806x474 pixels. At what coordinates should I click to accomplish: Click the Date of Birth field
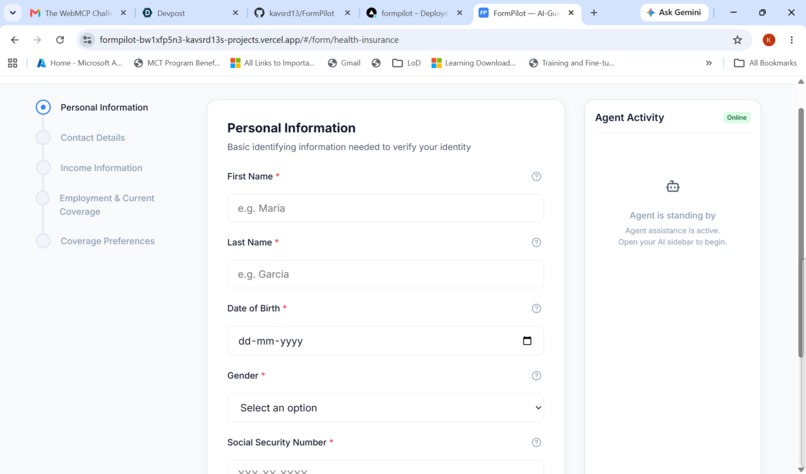tap(385, 341)
